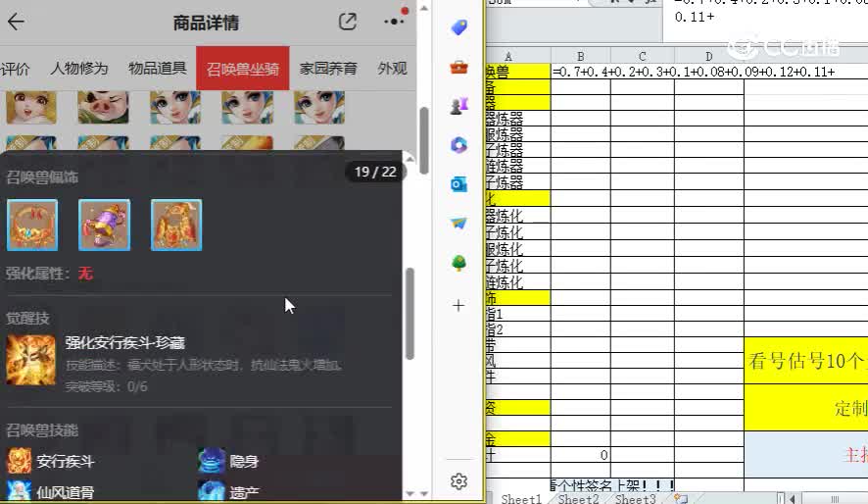Switch to Sheet1 tab
Viewport: 868px width, 504px height.
[x=520, y=498]
